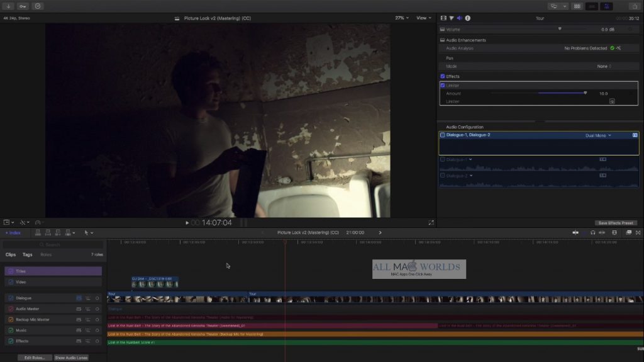Click the connect clip edit icon
The height and width of the screenshot is (362, 644).
pos(38,233)
